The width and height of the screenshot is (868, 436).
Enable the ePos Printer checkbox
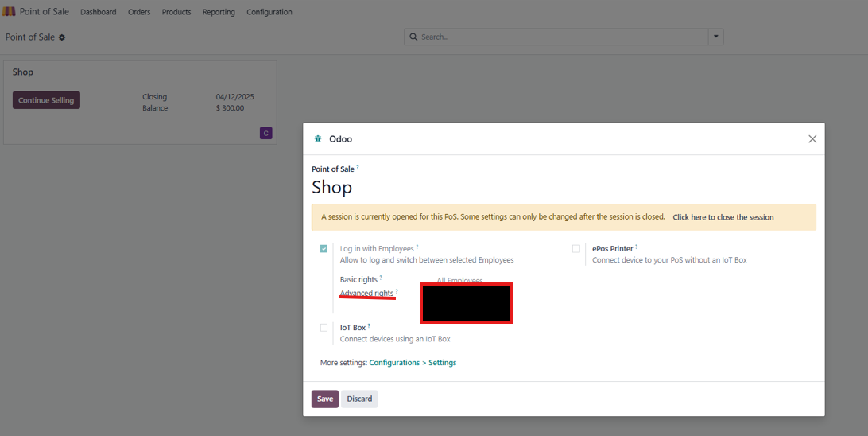576,249
